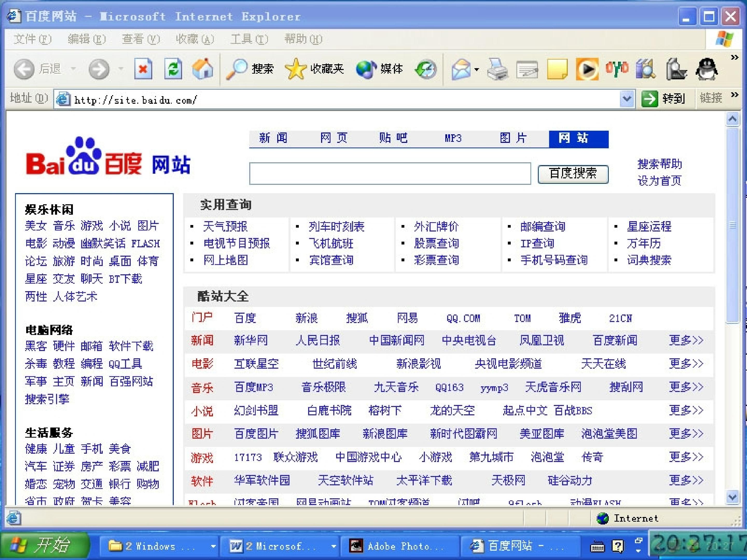Click the vertical scrollbar down arrow
The width and height of the screenshot is (747, 560).
pos(732,497)
